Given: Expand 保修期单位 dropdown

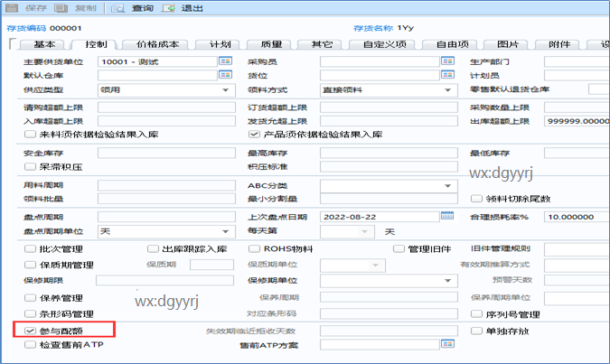Looking at the screenshot, I should [447, 280].
